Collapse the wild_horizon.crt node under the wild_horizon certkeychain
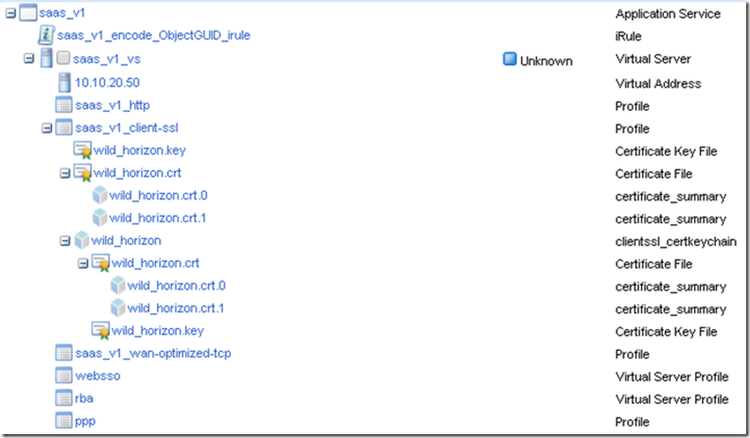Screen dimensions: 750x438 coord(83,263)
